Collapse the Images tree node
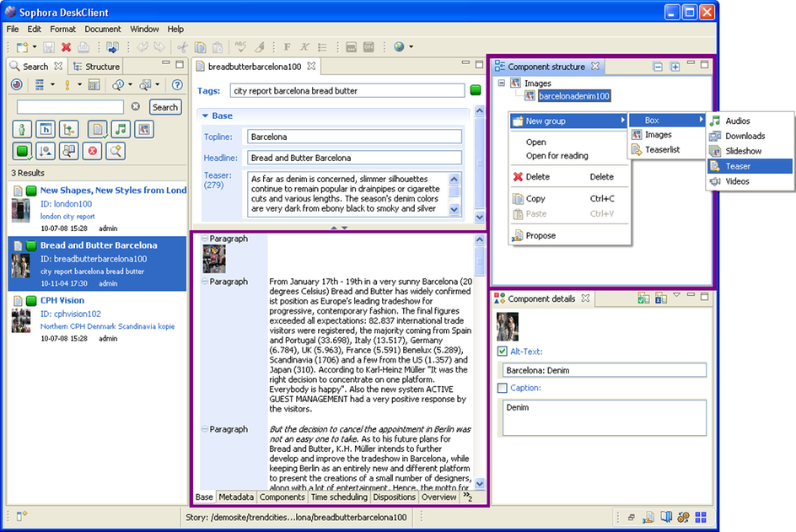 coord(502,83)
